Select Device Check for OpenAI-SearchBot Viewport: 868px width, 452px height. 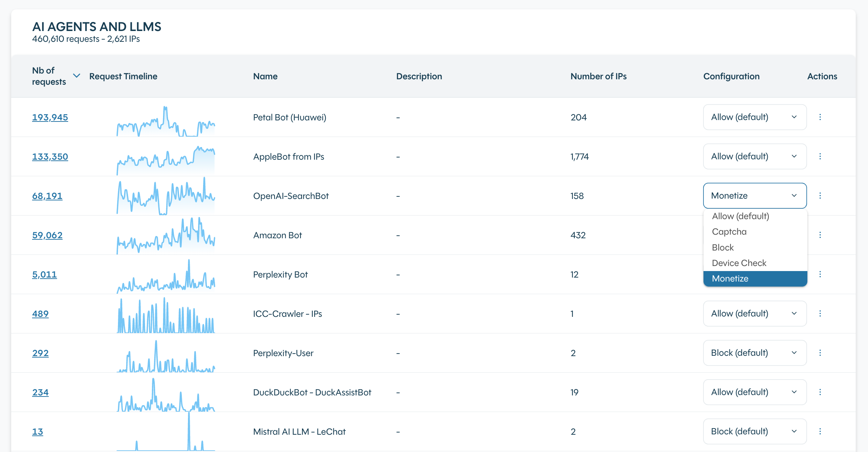739,263
